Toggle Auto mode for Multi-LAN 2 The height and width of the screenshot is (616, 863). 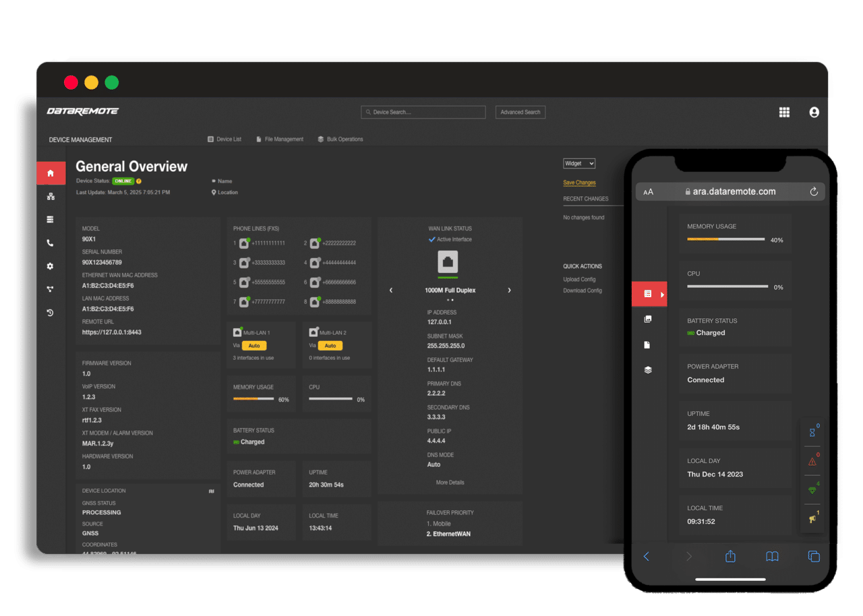click(x=330, y=346)
